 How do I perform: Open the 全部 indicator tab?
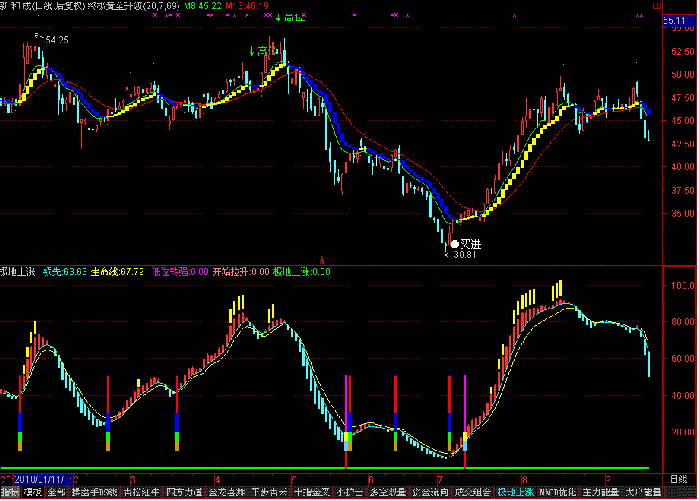55,493
